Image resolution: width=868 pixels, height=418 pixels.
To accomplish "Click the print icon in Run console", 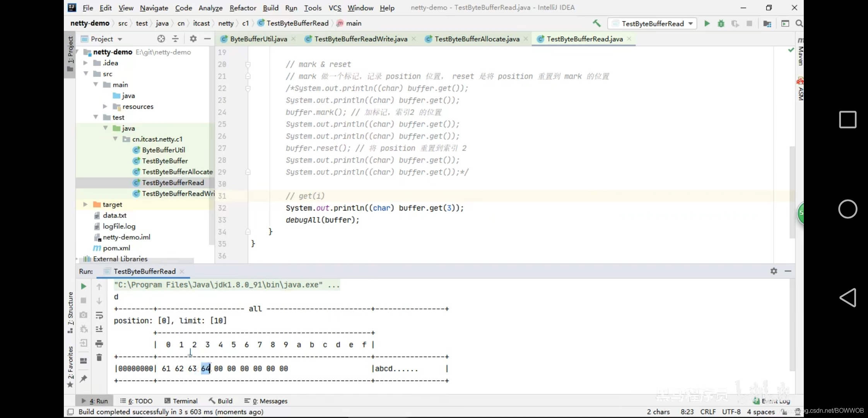I will 99,343.
